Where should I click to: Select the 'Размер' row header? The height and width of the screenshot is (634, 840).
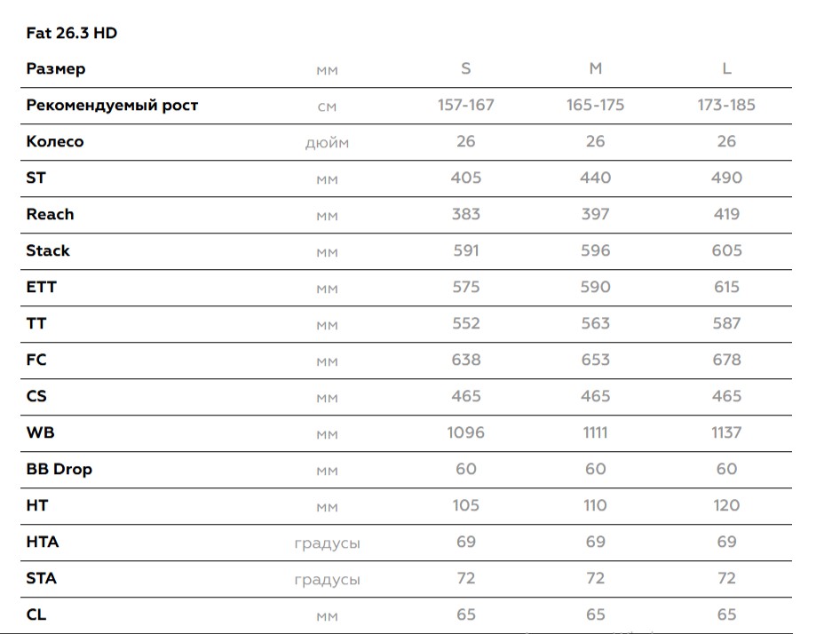(x=56, y=69)
